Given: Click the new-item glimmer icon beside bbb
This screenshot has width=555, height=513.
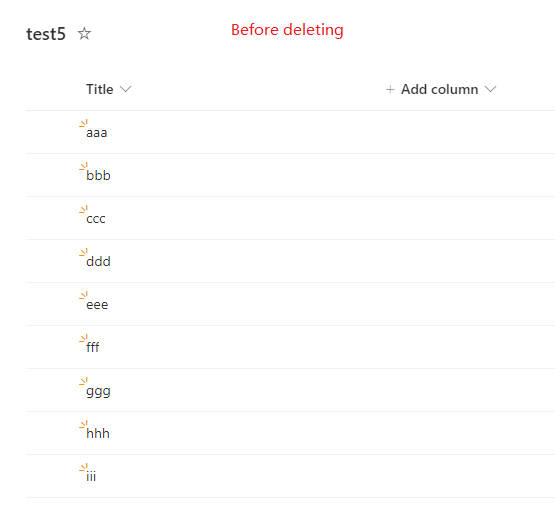Looking at the screenshot, I should 83,166.
